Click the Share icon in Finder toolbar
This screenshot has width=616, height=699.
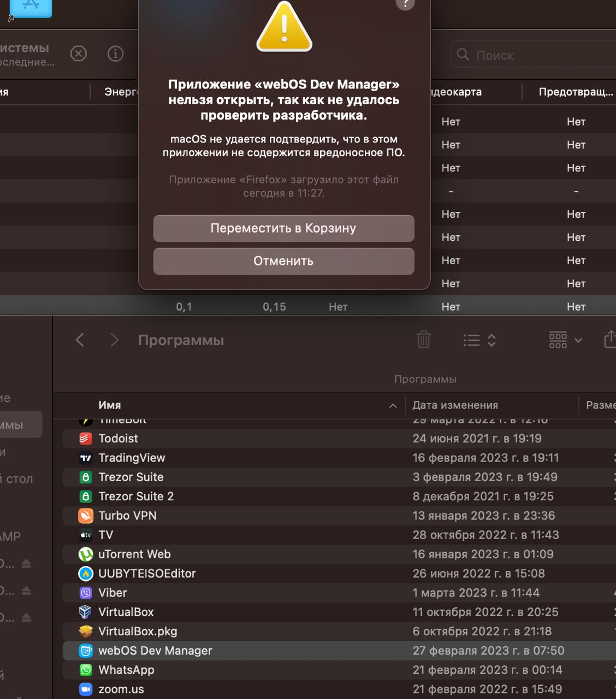tap(610, 339)
